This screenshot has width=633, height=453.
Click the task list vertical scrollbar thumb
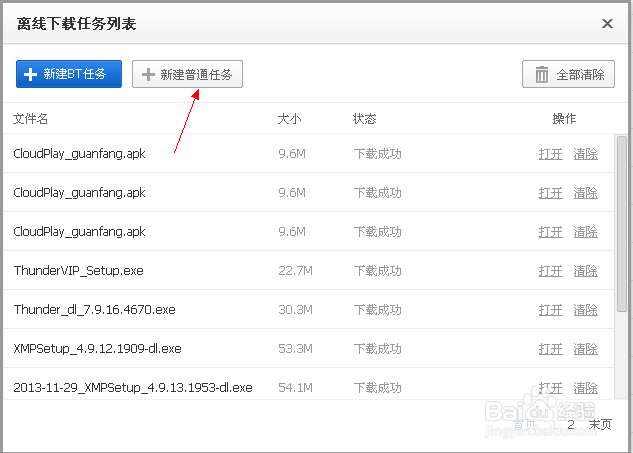coord(622,224)
